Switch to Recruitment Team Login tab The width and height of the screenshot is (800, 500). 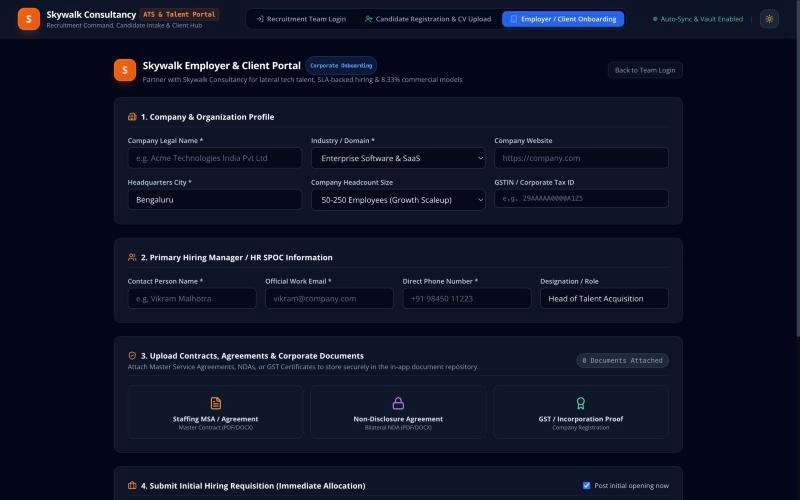[301, 19]
